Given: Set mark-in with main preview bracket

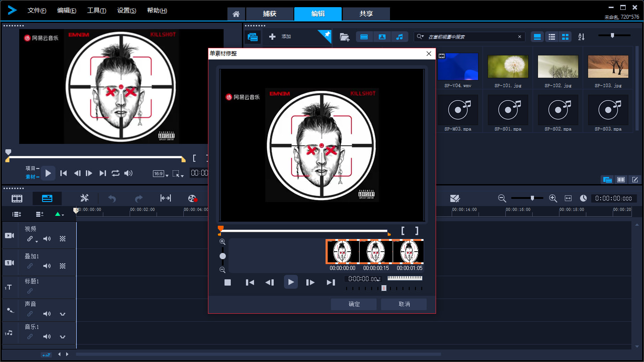Looking at the screenshot, I should pyautogui.click(x=195, y=158).
